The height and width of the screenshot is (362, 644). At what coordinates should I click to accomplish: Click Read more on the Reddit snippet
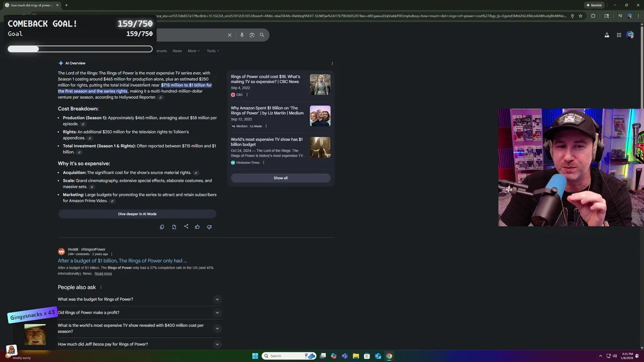(x=103, y=274)
